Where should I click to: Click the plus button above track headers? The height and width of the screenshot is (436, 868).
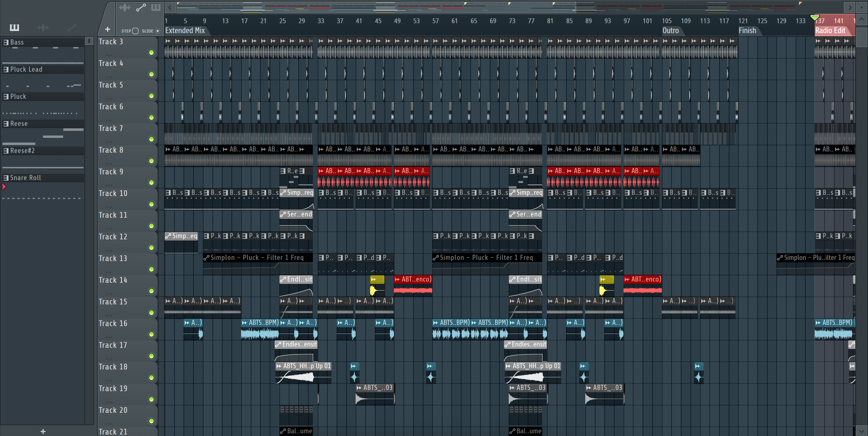(108, 29)
